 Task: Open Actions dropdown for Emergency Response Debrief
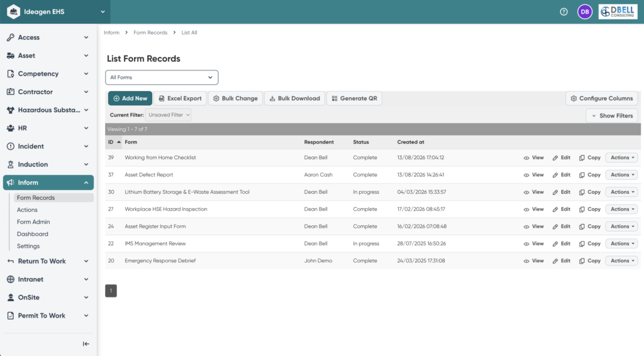pyautogui.click(x=621, y=261)
